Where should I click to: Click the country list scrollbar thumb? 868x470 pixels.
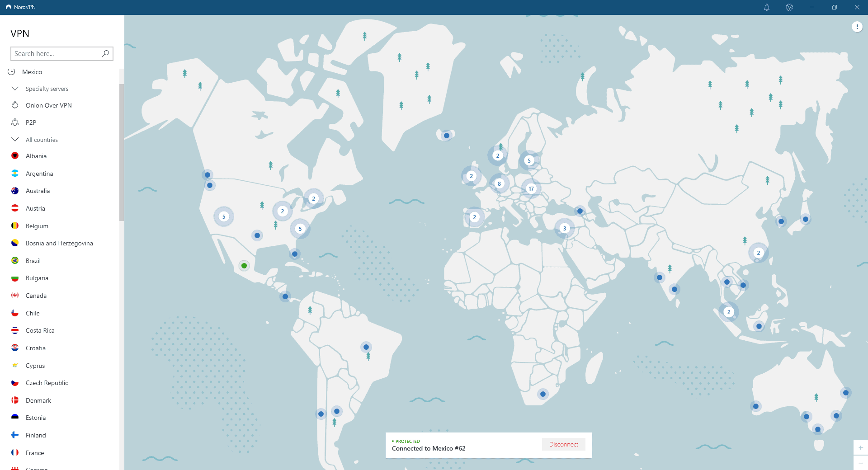(x=122, y=152)
